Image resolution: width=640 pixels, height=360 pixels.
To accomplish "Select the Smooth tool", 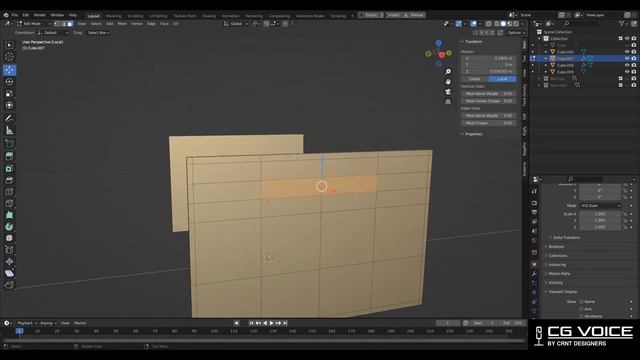I will [x=9, y=238].
